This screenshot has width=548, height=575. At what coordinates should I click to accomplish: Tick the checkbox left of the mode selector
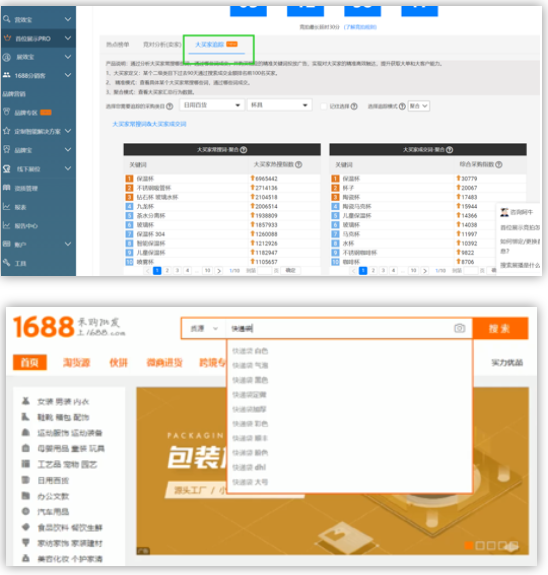tap(324, 106)
